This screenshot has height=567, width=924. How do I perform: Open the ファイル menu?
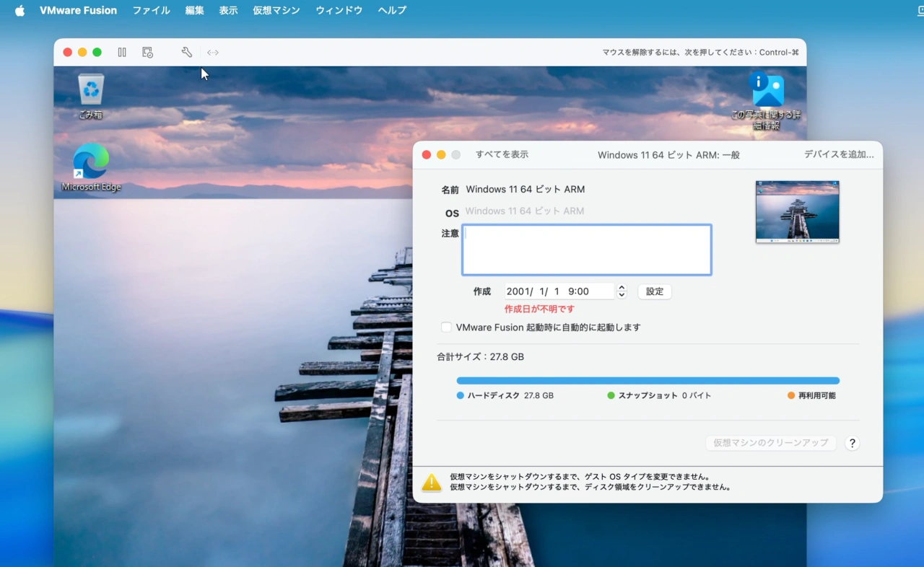pyautogui.click(x=152, y=11)
